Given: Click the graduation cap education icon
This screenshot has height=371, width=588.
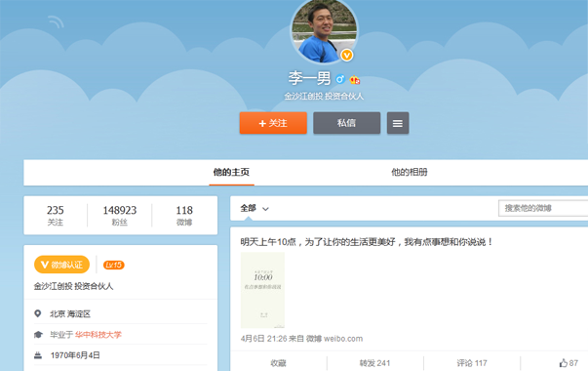Looking at the screenshot, I should point(38,335).
